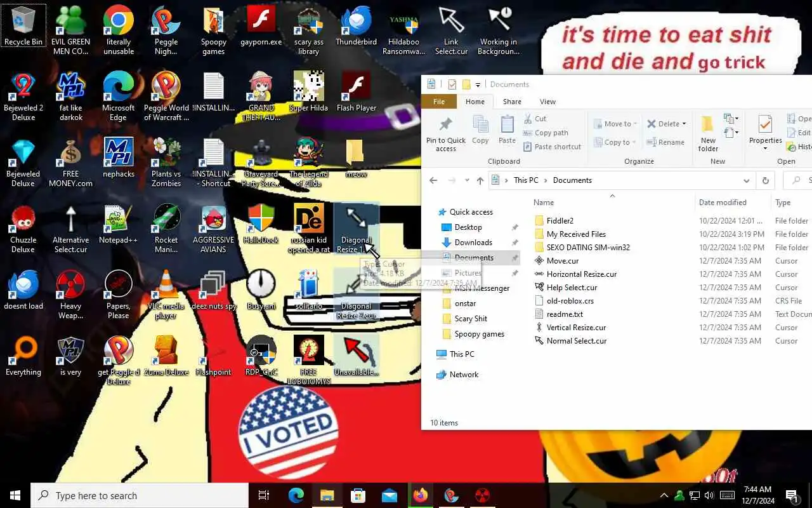The width and height of the screenshot is (812, 508).
Task: Click Pin to Quick access in ribbon
Action: pyautogui.click(x=446, y=133)
